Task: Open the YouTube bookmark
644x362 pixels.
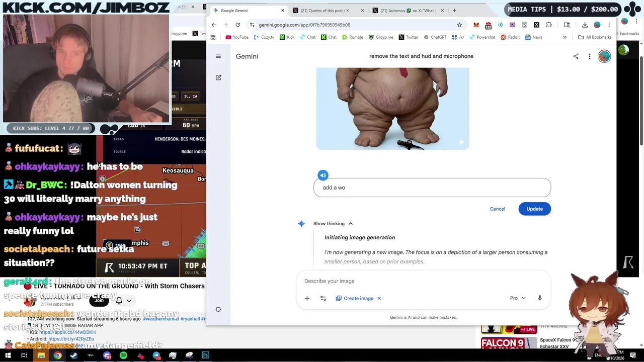Action: point(237,37)
